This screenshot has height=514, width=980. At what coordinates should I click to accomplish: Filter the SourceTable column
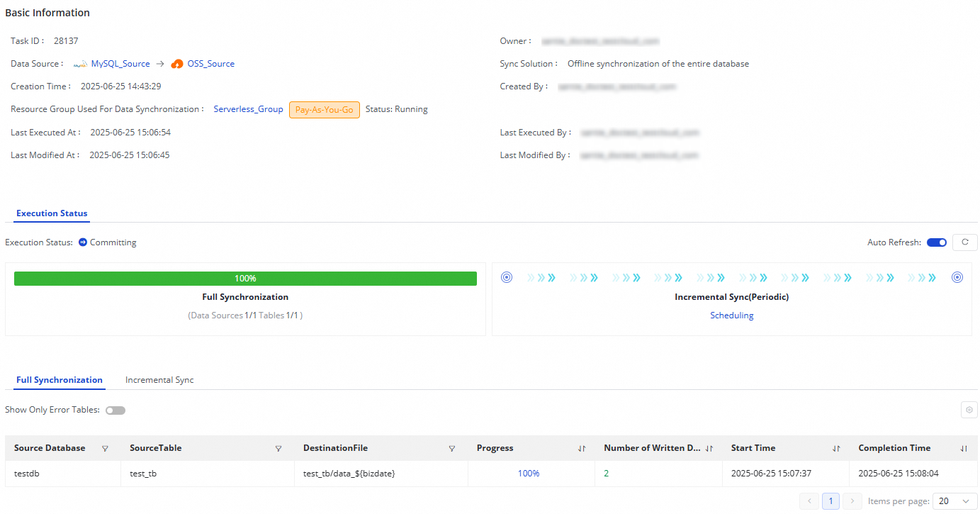[x=278, y=449]
